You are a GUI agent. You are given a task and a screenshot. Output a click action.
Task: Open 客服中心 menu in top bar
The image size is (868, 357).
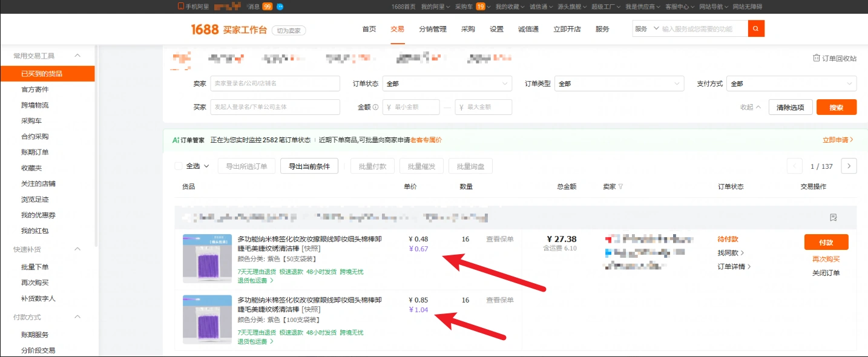680,6
